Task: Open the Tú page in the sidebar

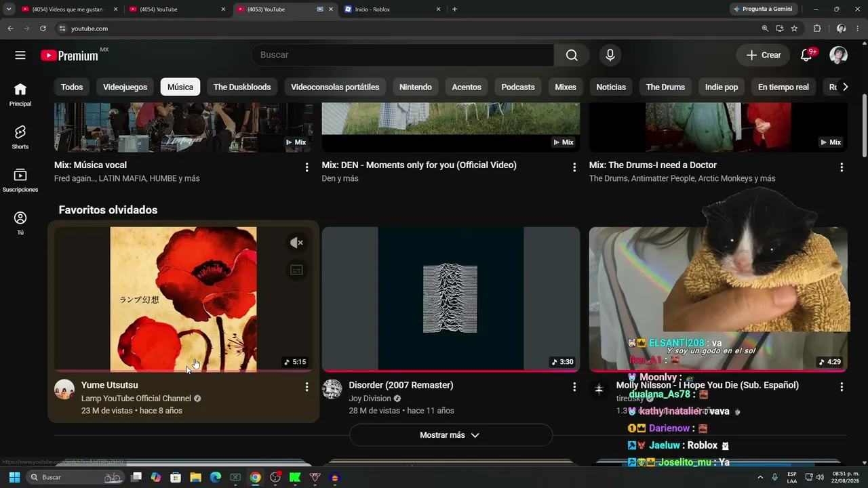Action: click(x=20, y=223)
